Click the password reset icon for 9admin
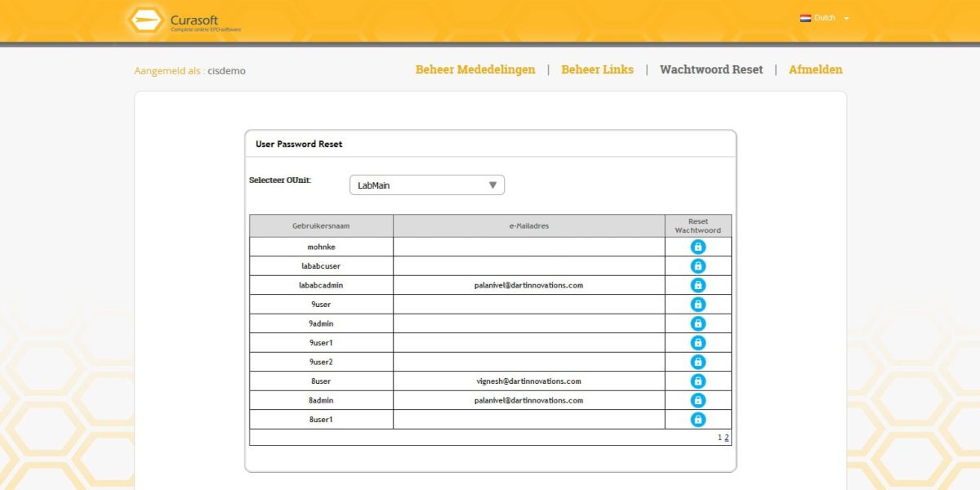 click(x=698, y=323)
